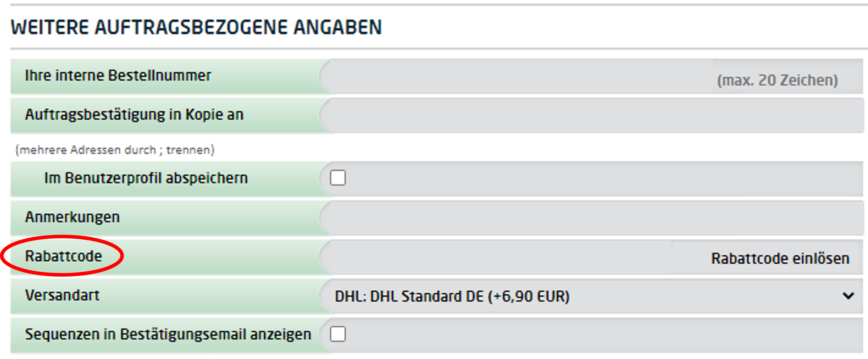The height and width of the screenshot is (359, 868).
Task: Click the Weitere auftragsbezogene Angaben heading
Action: pos(196,27)
